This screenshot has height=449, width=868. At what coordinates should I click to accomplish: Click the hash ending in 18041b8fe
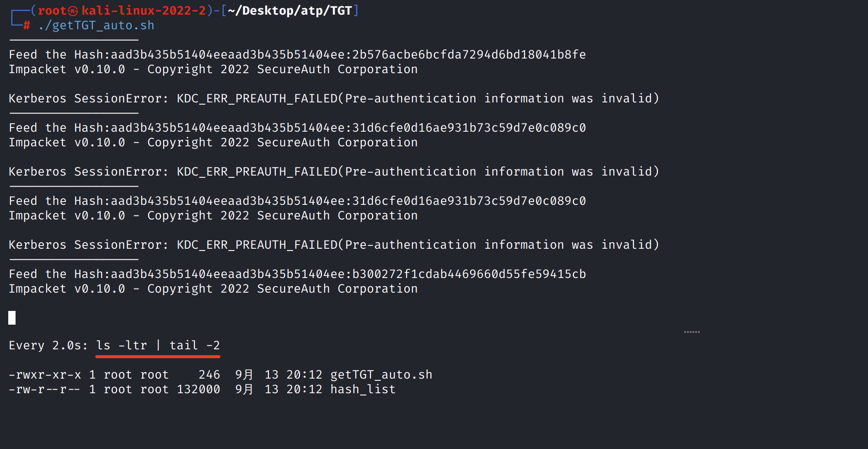(x=469, y=55)
